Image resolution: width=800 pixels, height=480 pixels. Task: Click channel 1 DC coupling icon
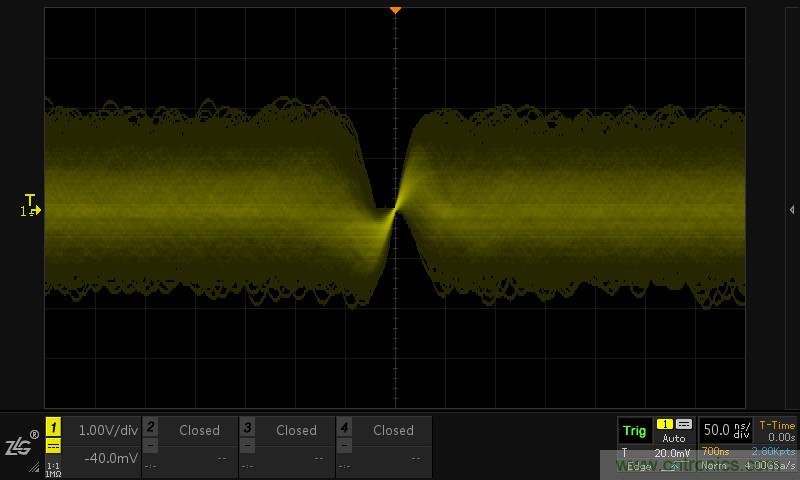(53, 446)
